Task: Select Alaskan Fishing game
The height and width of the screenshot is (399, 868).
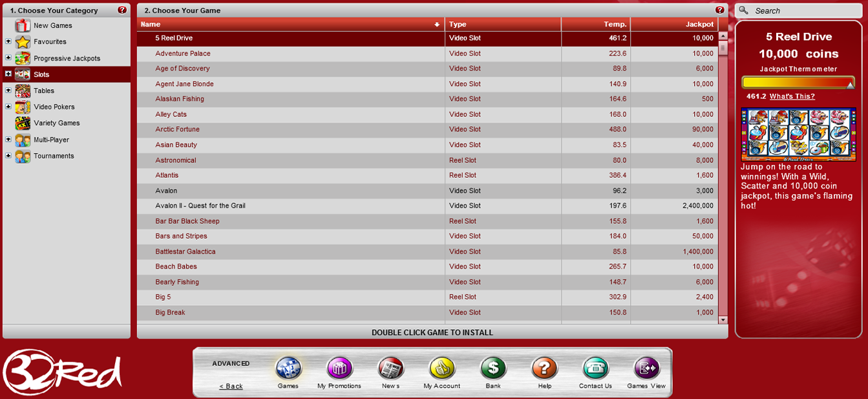Action: (x=427, y=99)
